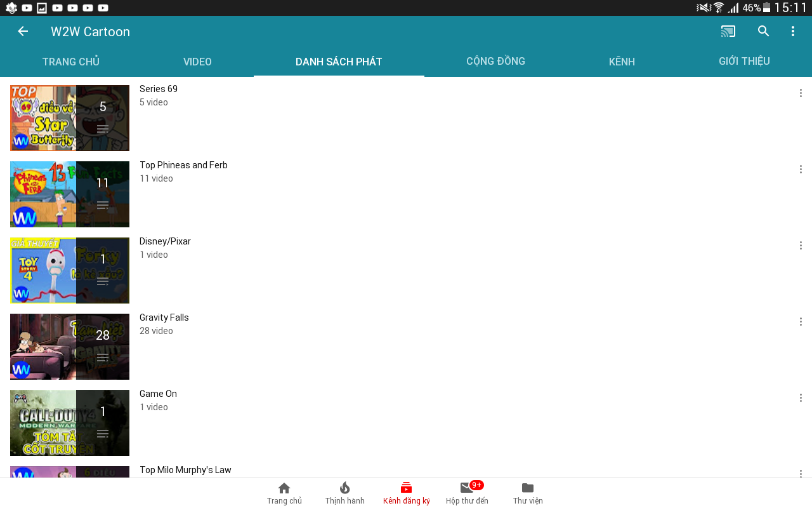
Task: Tap the 15:11 clock in status bar
Action: point(790,8)
